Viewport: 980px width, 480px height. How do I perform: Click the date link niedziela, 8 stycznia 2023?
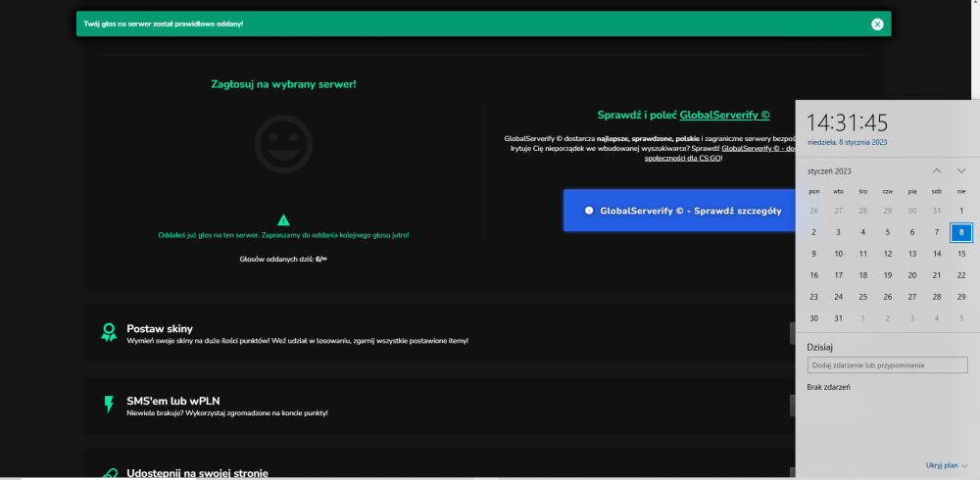coord(847,142)
